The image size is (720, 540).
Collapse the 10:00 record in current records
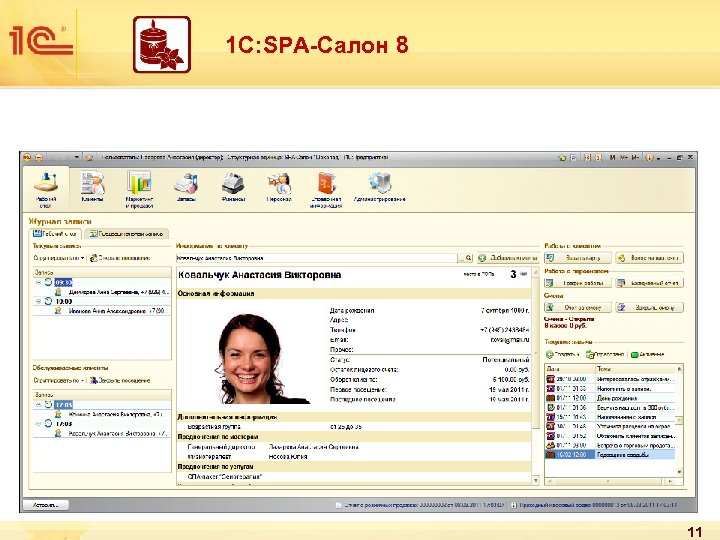tap(38, 301)
